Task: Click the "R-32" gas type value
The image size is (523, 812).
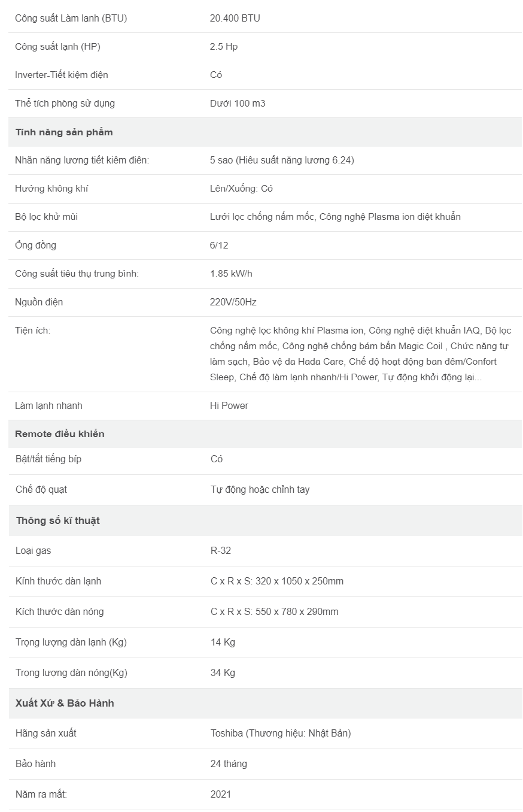Action: 220,551
